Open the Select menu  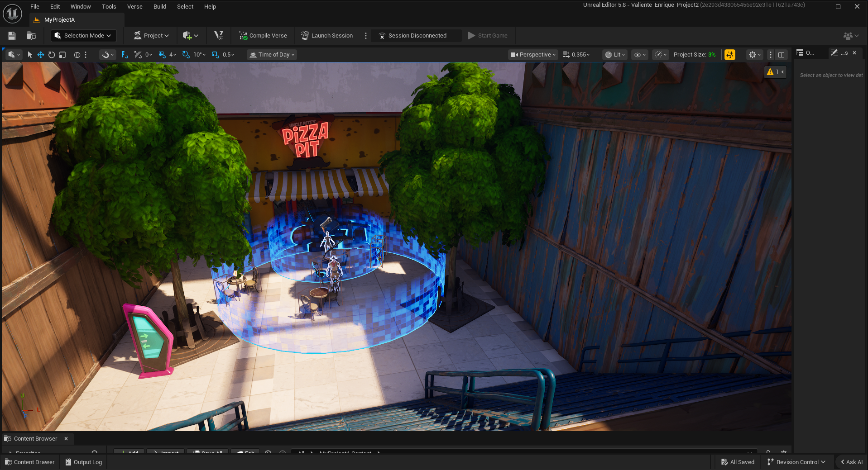coord(185,7)
